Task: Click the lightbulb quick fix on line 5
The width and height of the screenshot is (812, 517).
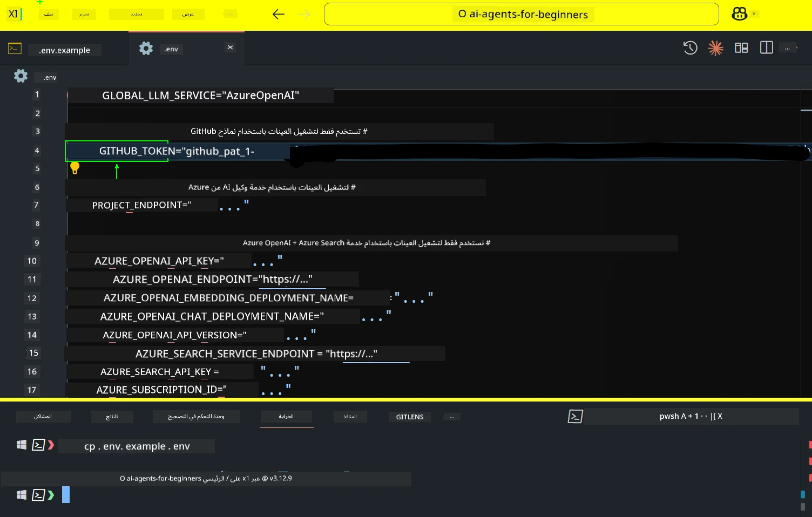Action: [x=75, y=168]
